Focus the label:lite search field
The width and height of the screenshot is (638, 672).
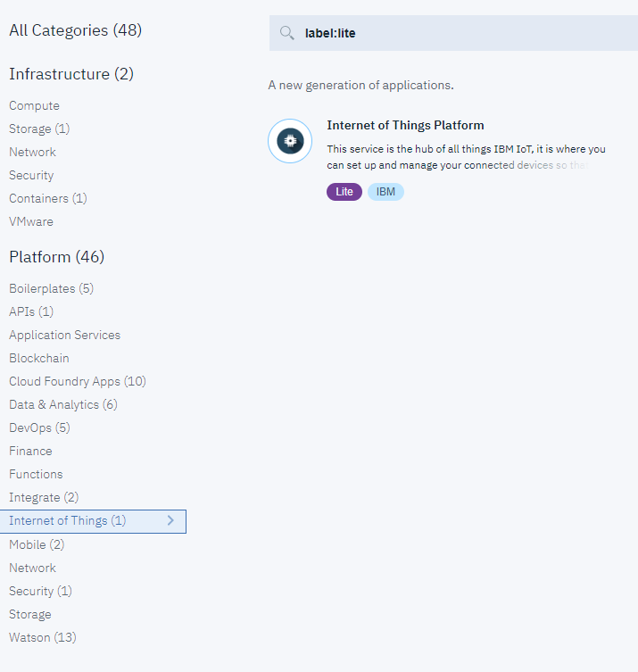click(x=453, y=33)
